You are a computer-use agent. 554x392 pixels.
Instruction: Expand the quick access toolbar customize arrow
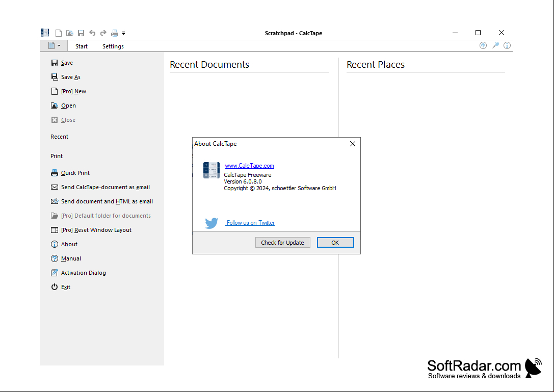click(x=124, y=33)
